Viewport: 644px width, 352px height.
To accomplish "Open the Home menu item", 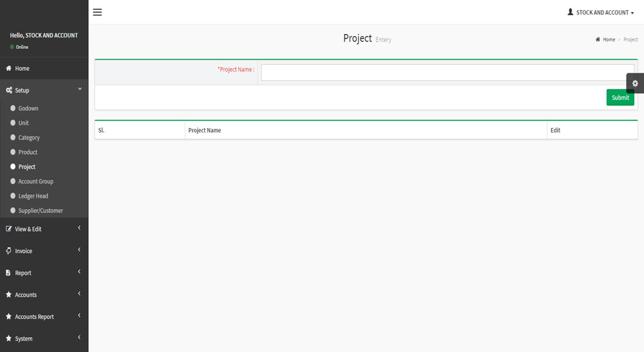I will [44, 68].
